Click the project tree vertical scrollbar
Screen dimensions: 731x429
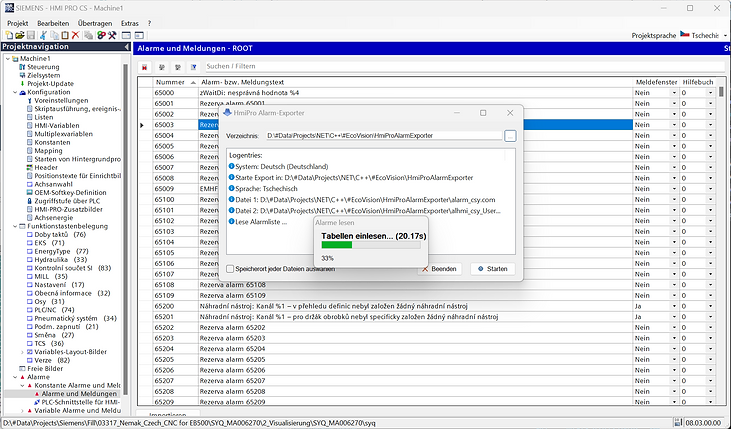pyautogui.click(x=125, y=228)
